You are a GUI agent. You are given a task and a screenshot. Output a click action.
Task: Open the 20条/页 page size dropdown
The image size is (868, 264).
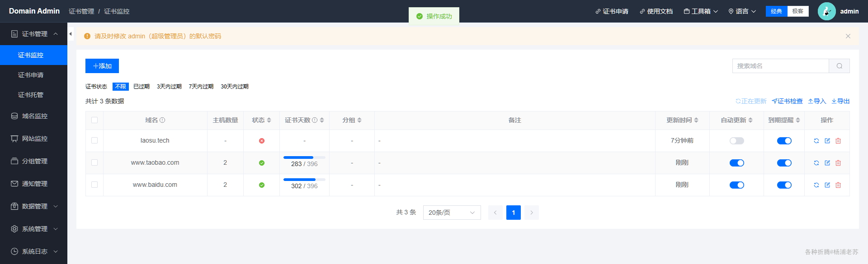[x=452, y=213]
